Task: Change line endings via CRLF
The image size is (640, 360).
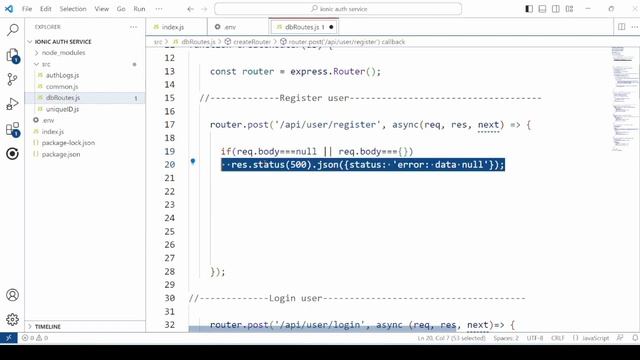Action: (x=558, y=338)
